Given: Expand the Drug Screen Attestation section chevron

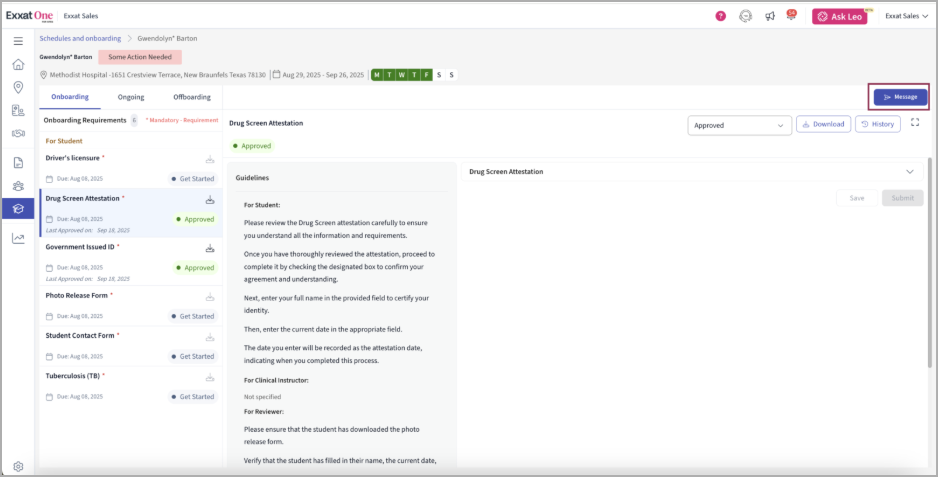Looking at the screenshot, I should pos(910,172).
